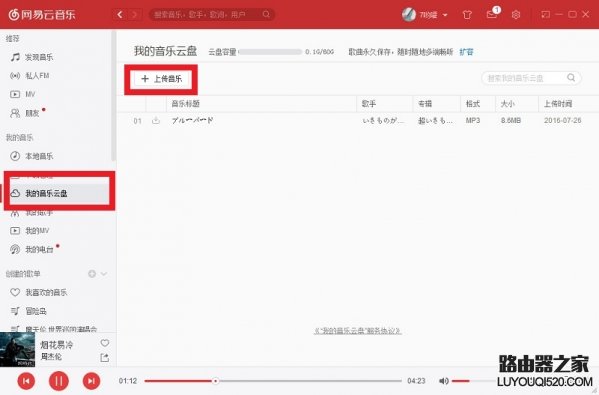Click the upload date 2016-07-26 cell
The width and height of the screenshot is (599, 395).
click(562, 120)
